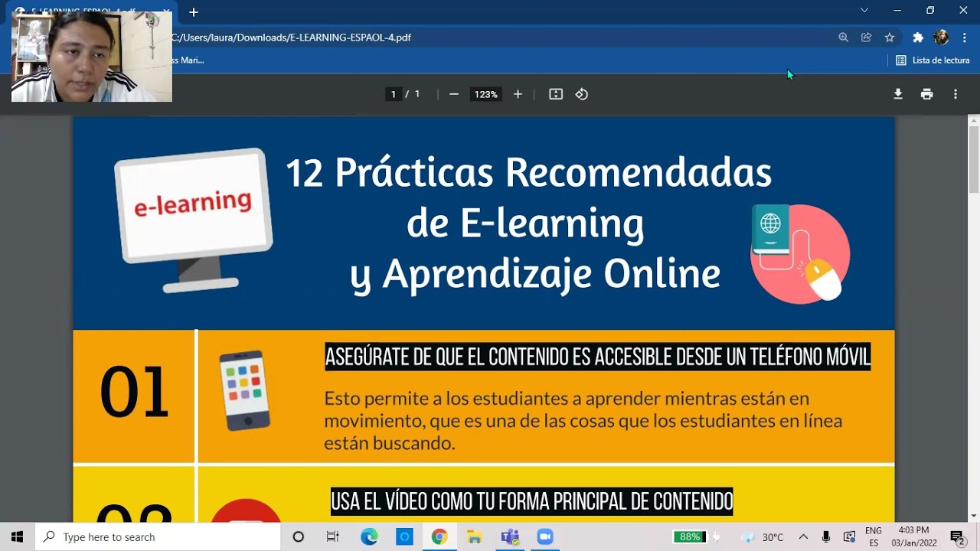Open the blue Outlook-style taskbar app
The width and height of the screenshot is (980, 551).
404,536
